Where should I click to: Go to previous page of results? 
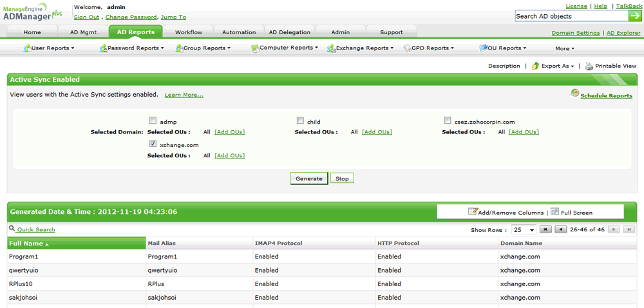(561, 229)
